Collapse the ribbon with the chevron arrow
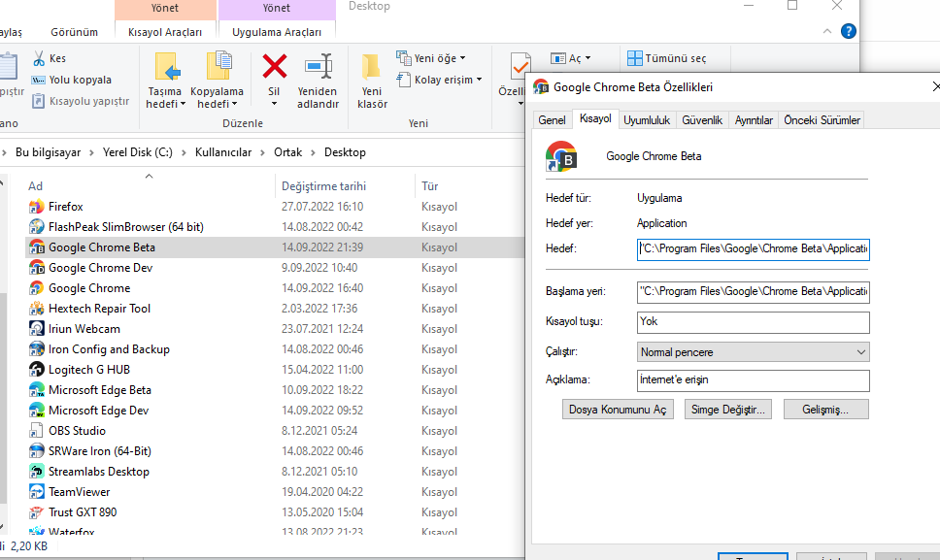 827,31
